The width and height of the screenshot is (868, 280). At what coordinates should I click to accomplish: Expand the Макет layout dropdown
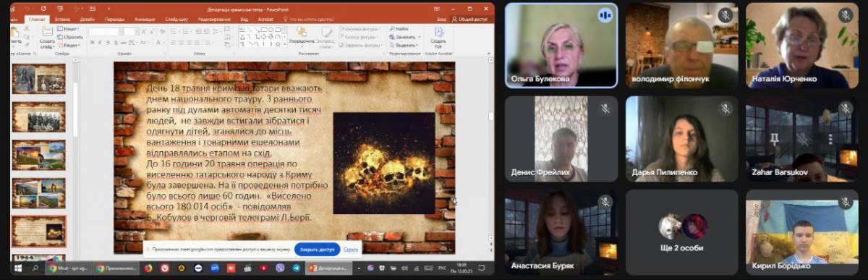pyautogui.click(x=71, y=29)
